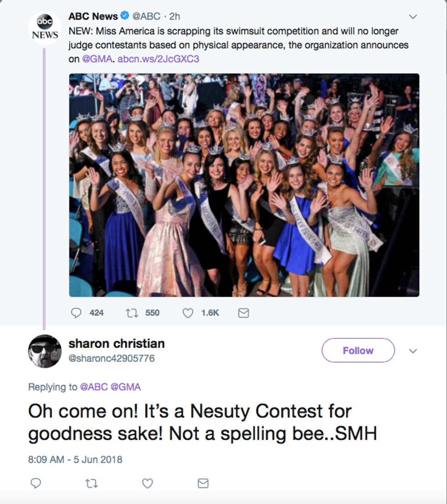Click @ABC in the Replying to line
This screenshot has width=447, height=504.
[x=94, y=387]
